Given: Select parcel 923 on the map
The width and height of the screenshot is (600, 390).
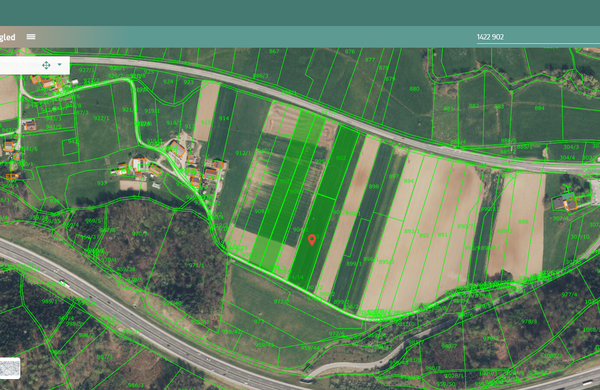Looking at the screenshot, I should tap(188, 82).
